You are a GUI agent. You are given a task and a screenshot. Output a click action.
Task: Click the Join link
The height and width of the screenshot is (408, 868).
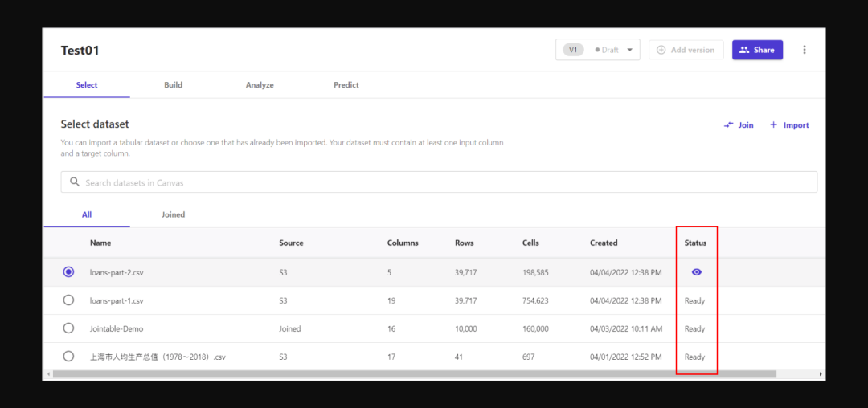[x=739, y=125]
